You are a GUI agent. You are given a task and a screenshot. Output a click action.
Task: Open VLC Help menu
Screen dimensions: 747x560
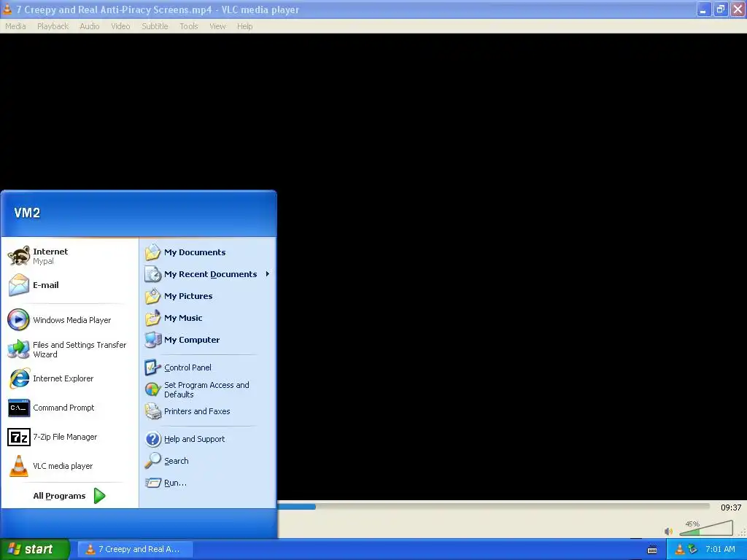pyautogui.click(x=245, y=26)
